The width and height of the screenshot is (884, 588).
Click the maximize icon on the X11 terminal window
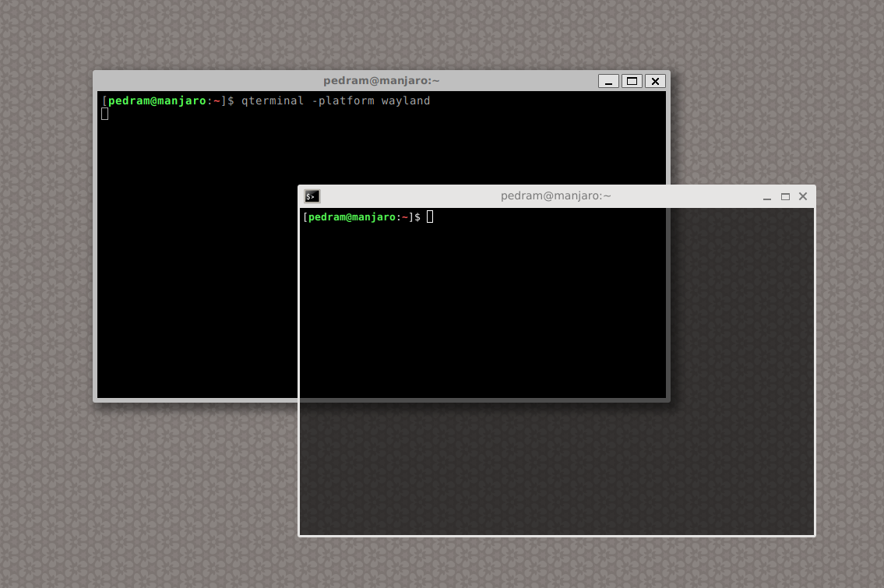pyautogui.click(x=632, y=81)
